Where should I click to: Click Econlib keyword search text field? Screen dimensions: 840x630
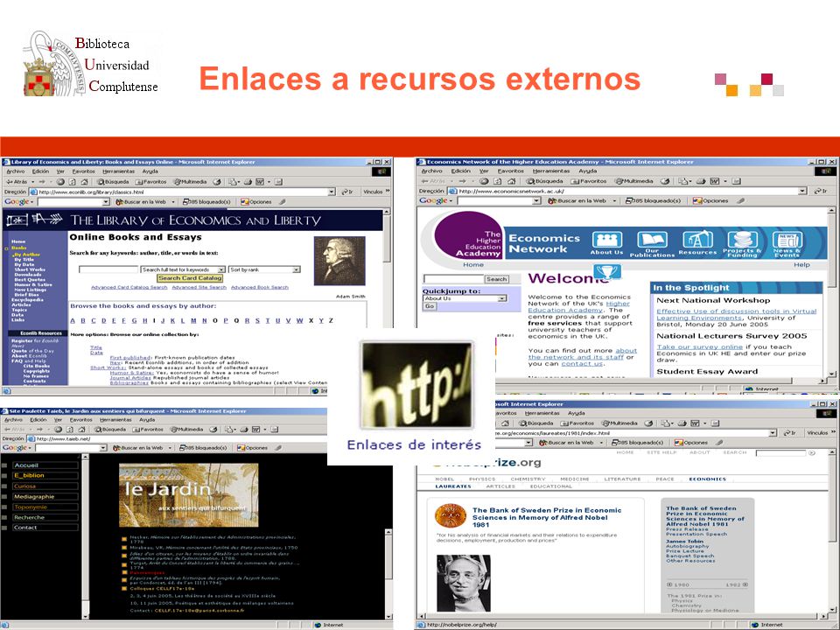[x=108, y=270]
